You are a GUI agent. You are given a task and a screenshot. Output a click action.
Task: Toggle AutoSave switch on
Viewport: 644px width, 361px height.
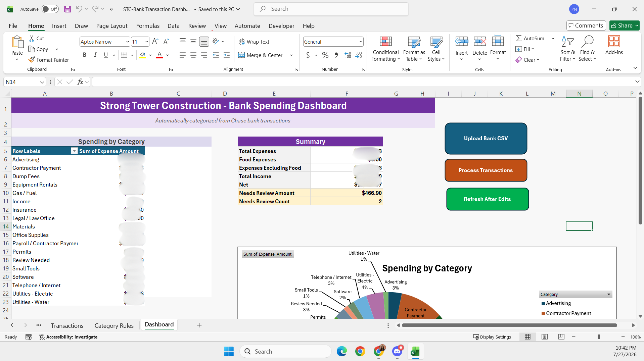pos(50,9)
